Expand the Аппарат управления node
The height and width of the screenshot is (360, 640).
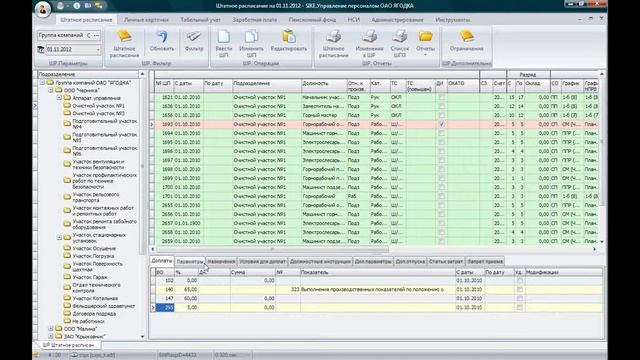click(x=59, y=98)
